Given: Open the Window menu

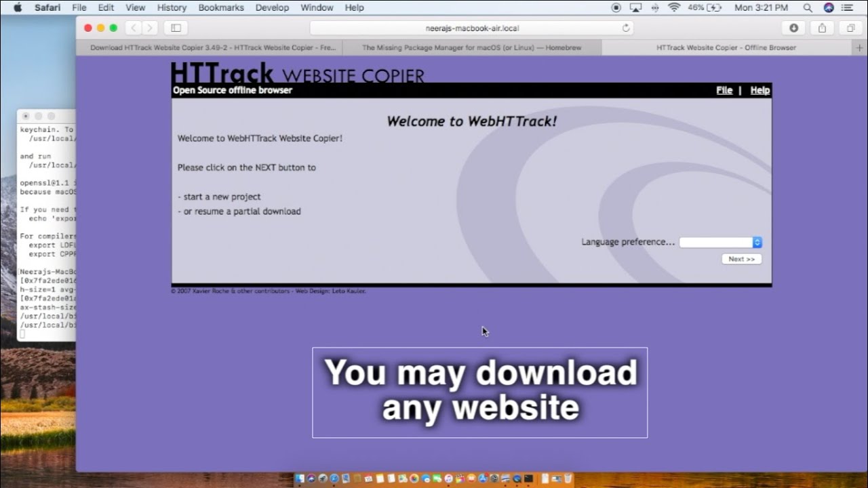Looking at the screenshot, I should pyautogui.click(x=317, y=7).
